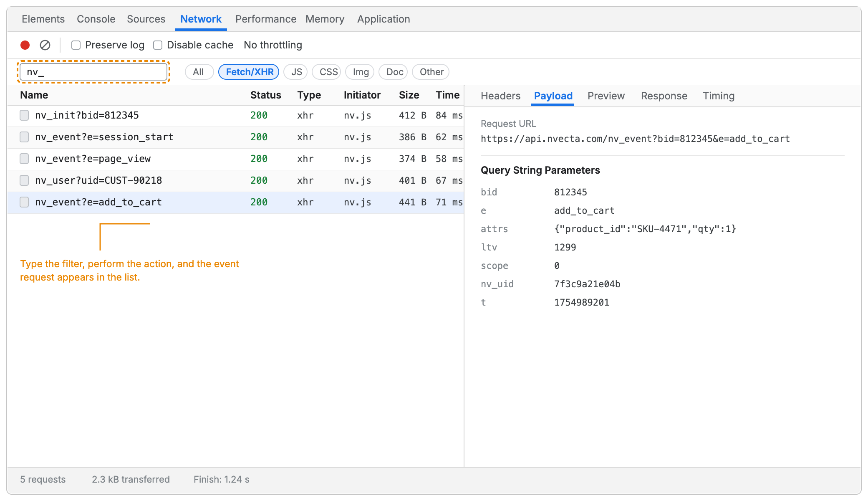Select the nv_event?e=page_view request
This screenshot has width=868, height=501.
tap(235, 159)
